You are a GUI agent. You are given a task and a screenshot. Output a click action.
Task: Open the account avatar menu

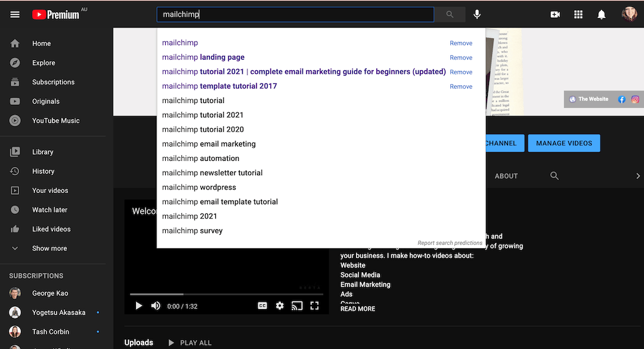pyautogui.click(x=629, y=14)
